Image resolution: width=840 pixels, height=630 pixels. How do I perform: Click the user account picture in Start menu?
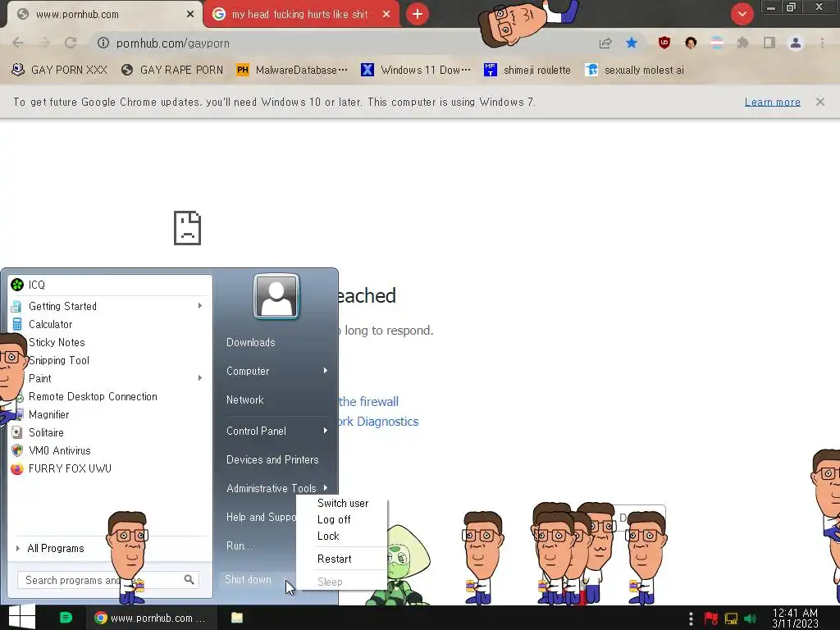tap(276, 296)
